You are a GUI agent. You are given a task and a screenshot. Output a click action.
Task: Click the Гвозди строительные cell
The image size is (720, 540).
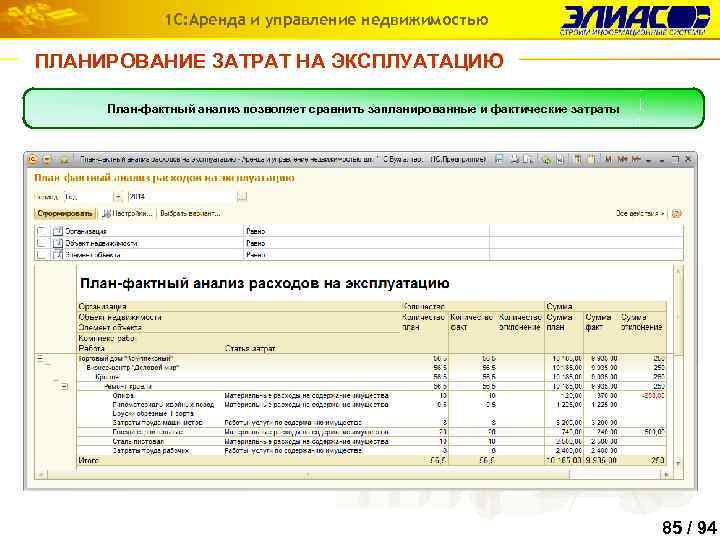pos(148,432)
